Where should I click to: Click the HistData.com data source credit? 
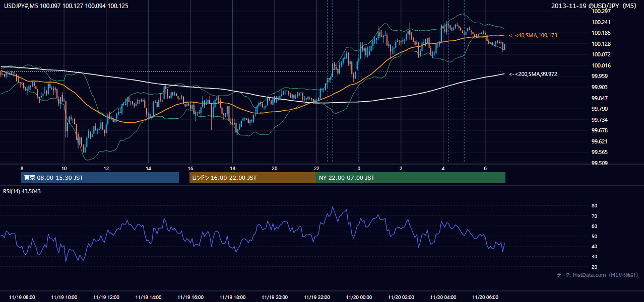(x=598, y=275)
